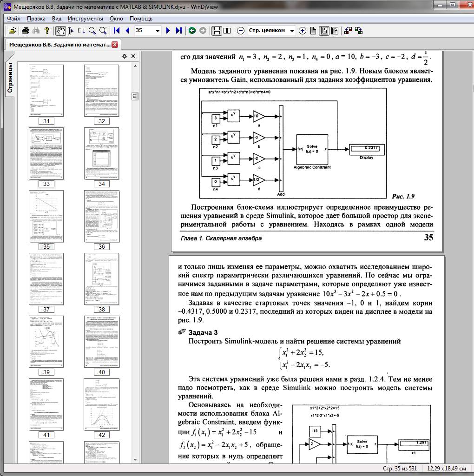Open page 41 thumbnail
The image size is (474, 476).
click(46, 405)
